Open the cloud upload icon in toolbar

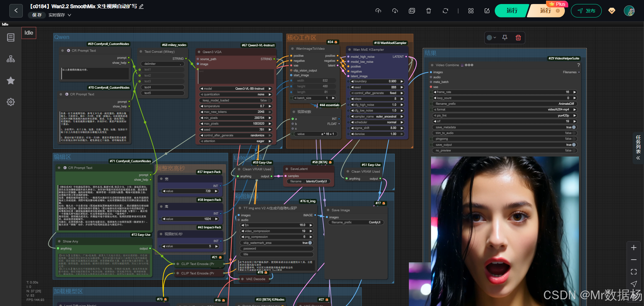pos(378,11)
